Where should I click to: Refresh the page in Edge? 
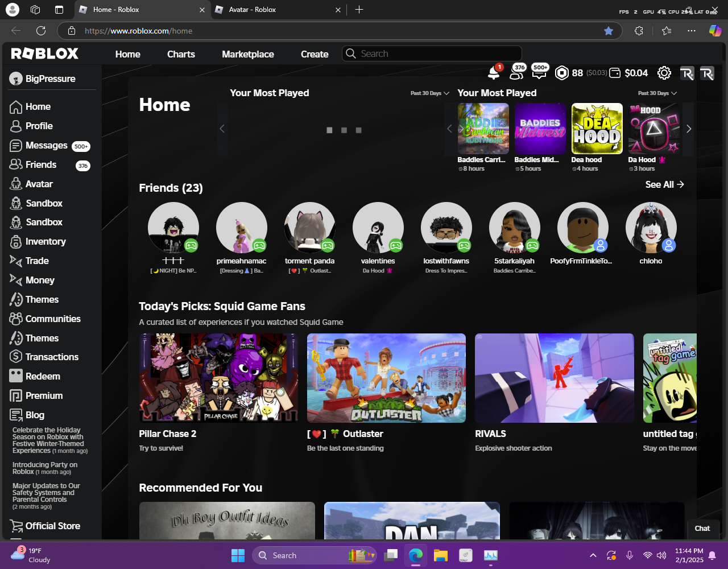pos(41,31)
